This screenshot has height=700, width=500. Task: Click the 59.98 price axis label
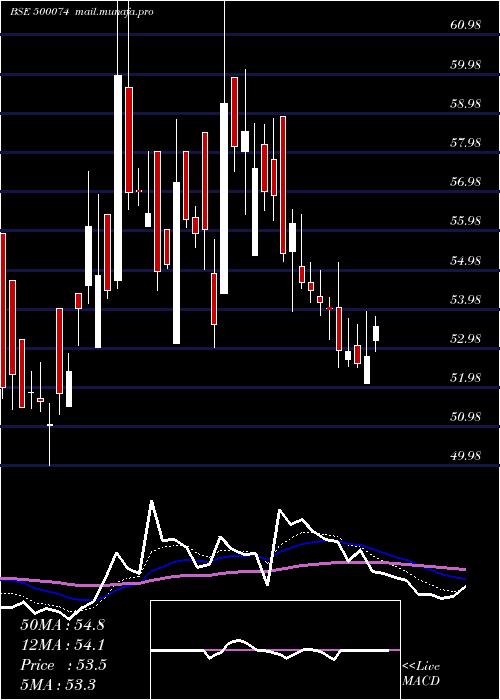pyautogui.click(x=466, y=65)
